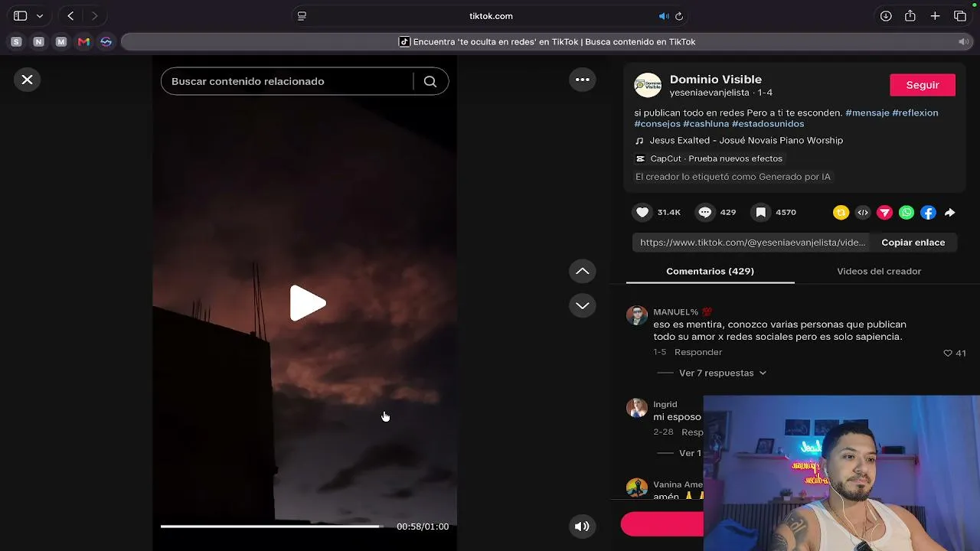This screenshot has height=551, width=980.
Task: Show Safari tab overview
Action: click(960, 16)
